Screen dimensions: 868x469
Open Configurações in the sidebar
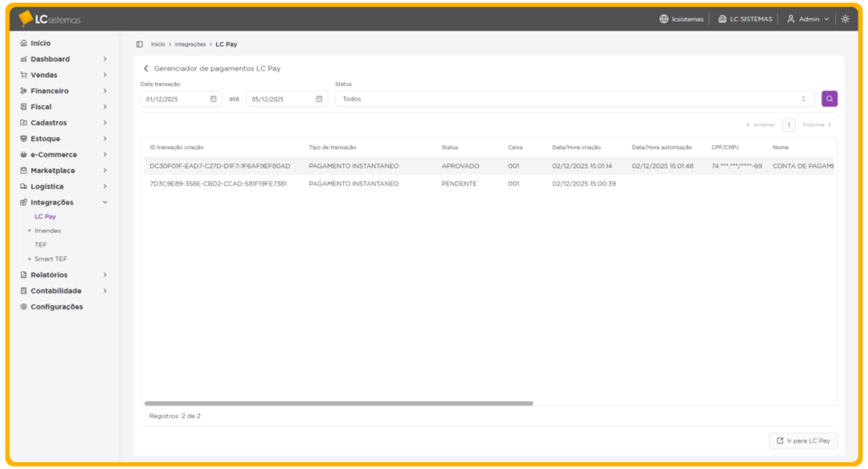[x=56, y=307]
